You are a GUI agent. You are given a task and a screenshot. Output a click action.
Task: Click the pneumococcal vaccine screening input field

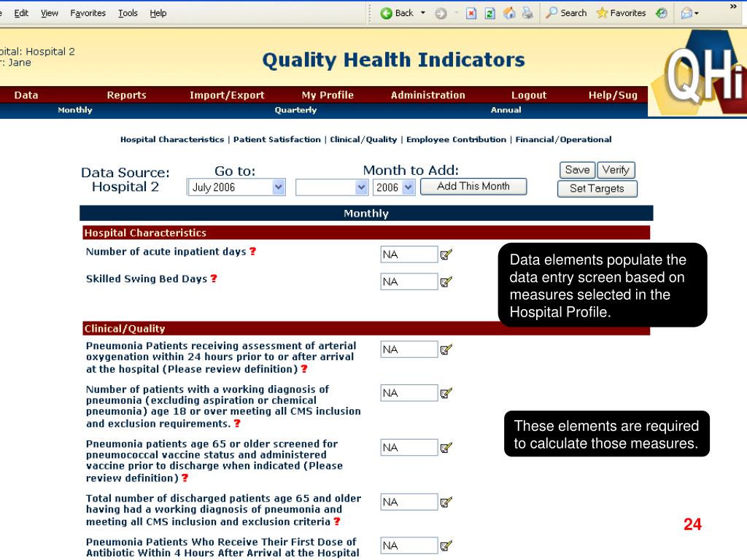pyautogui.click(x=409, y=447)
